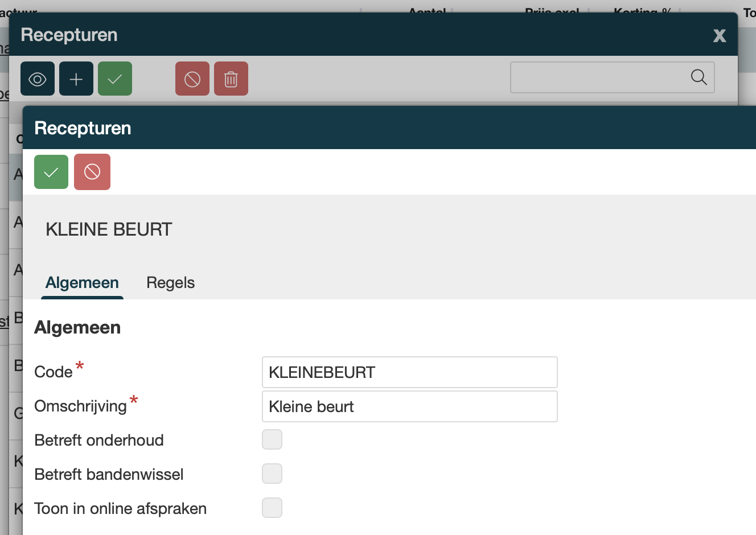Add a new receptuur with plus icon
Viewport: 756px width, 535px height.
pos(76,79)
